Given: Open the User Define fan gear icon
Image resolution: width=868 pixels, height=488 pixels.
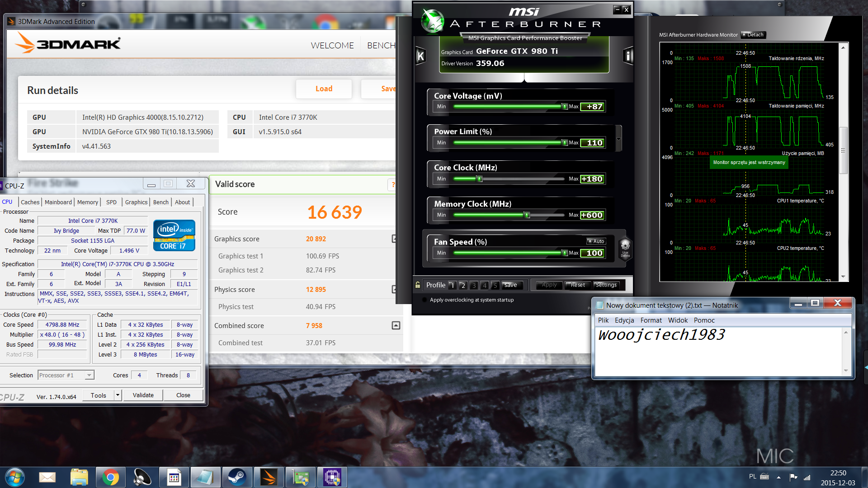Looking at the screenshot, I should 625,248.
